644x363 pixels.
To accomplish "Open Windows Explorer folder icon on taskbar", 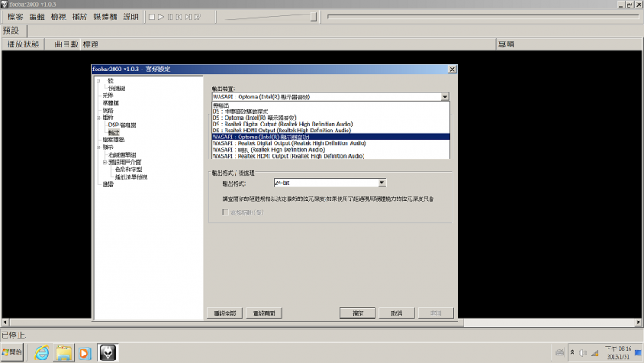I will tap(64, 353).
